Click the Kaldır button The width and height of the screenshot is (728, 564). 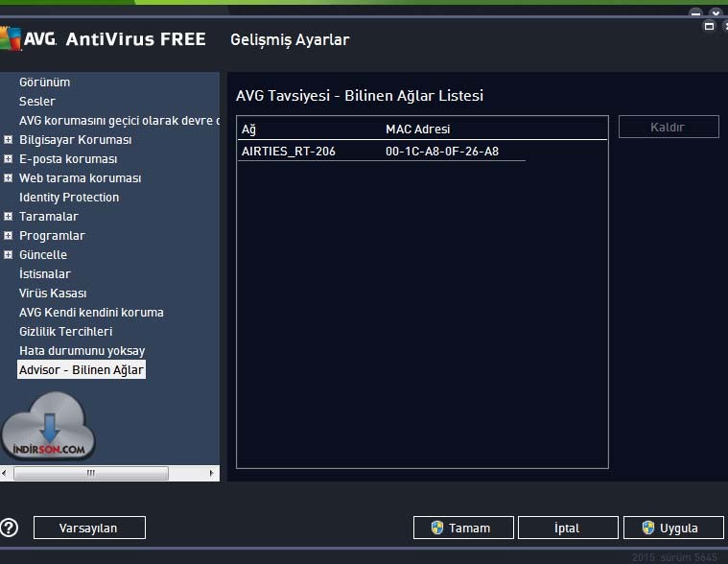[x=669, y=127]
